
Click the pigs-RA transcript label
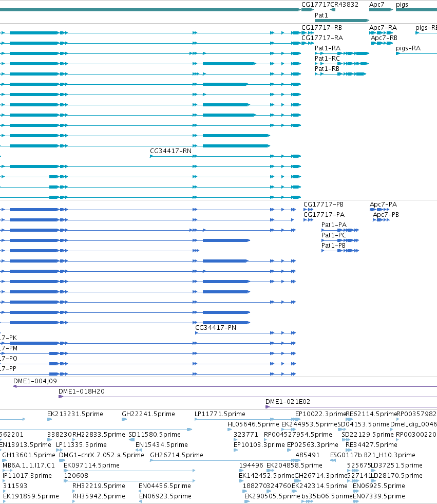[x=408, y=48]
